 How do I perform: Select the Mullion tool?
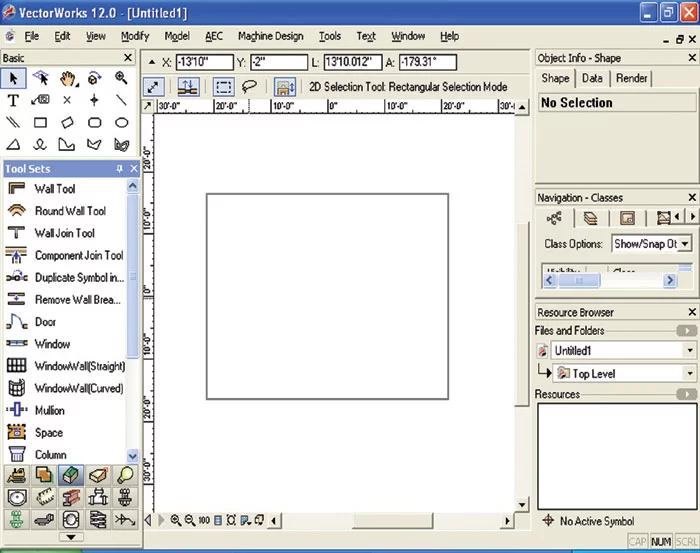pyautogui.click(x=49, y=410)
